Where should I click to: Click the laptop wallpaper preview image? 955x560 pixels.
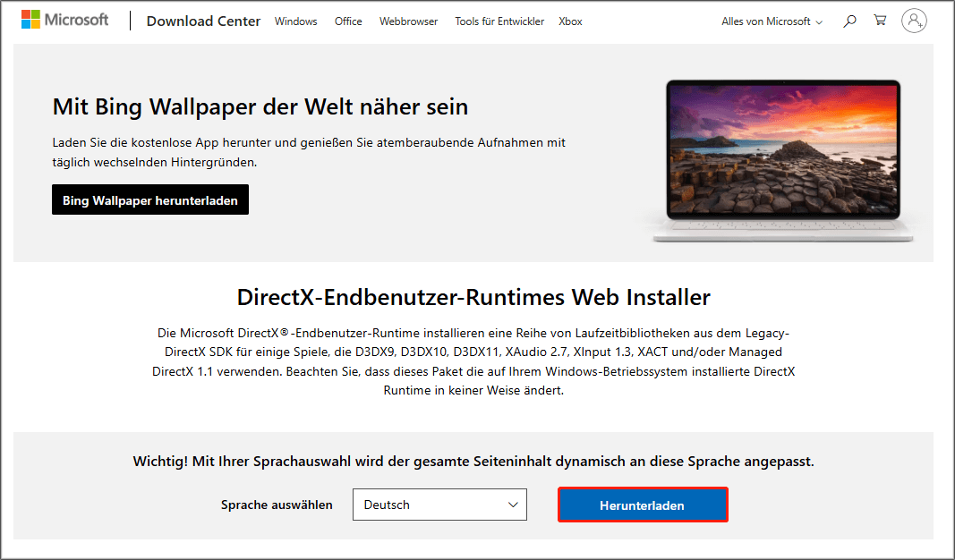782,158
